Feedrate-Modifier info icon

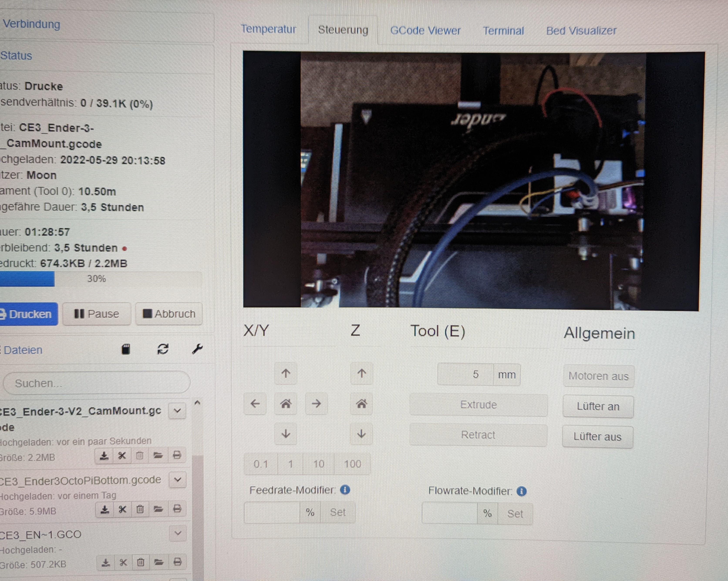pos(345,490)
